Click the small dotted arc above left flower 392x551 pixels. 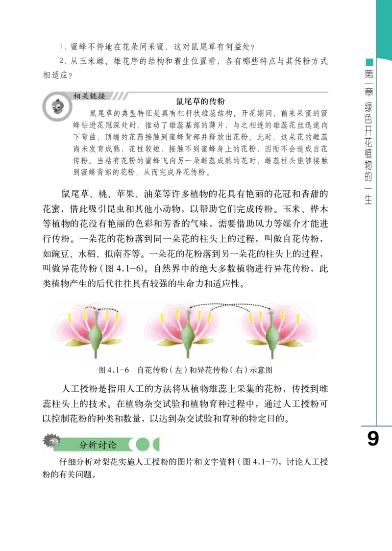click(x=101, y=309)
